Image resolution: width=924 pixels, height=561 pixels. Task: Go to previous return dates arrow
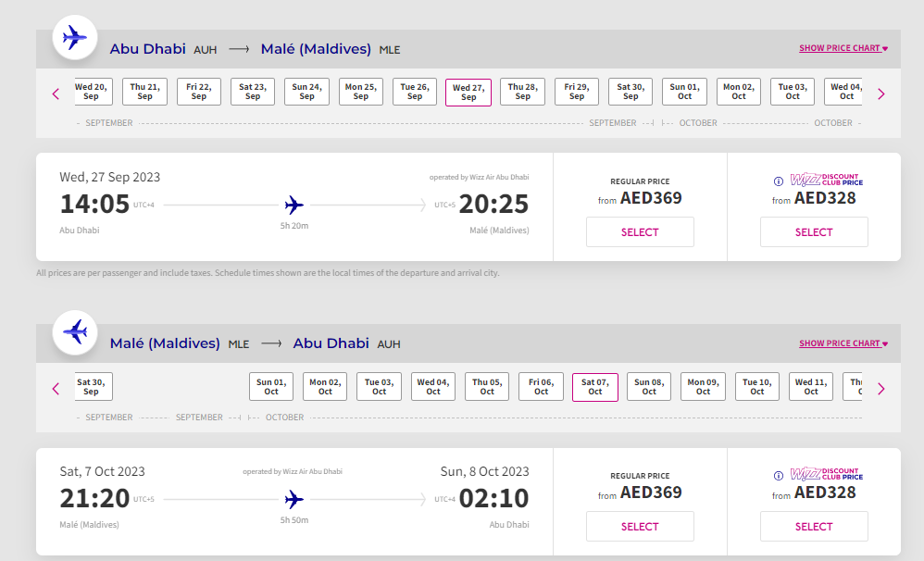(56, 389)
